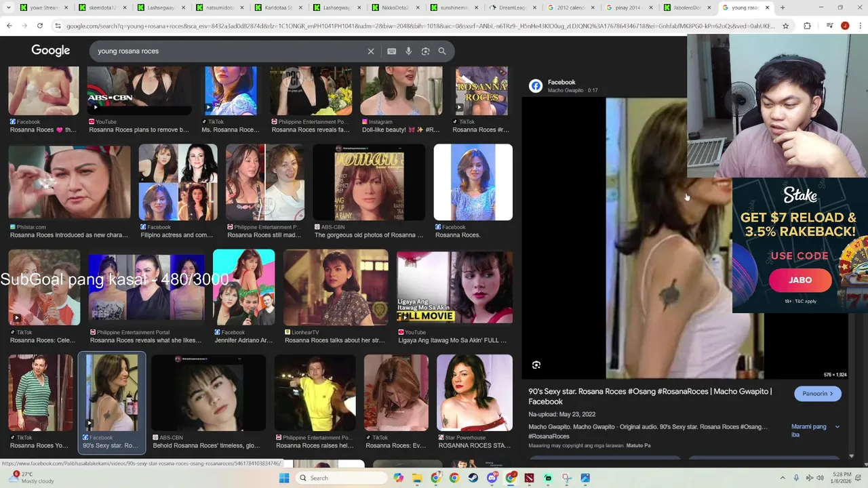The height and width of the screenshot is (488, 868).
Task: Submit the search using the magnifier icon
Action: 442,51
